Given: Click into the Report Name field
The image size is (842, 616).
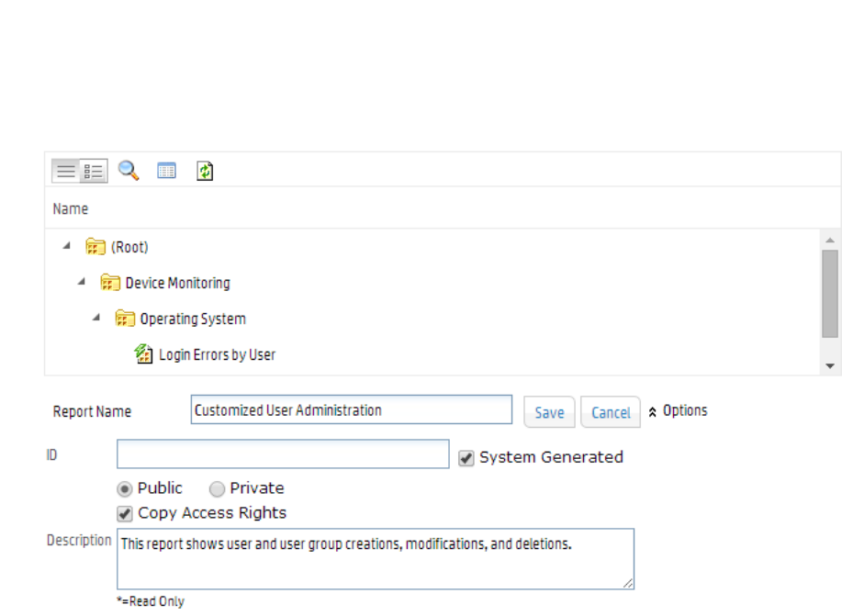Looking at the screenshot, I should click(x=351, y=410).
